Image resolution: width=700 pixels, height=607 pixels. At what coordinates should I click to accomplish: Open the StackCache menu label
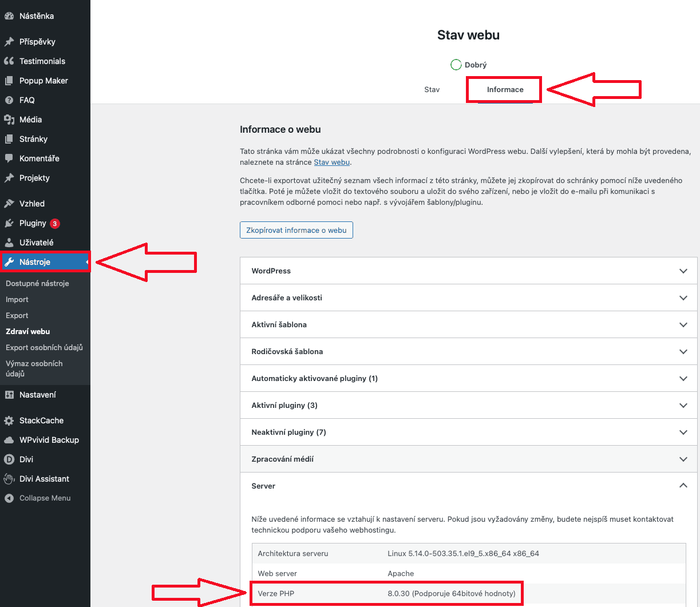(x=41, y=420)
